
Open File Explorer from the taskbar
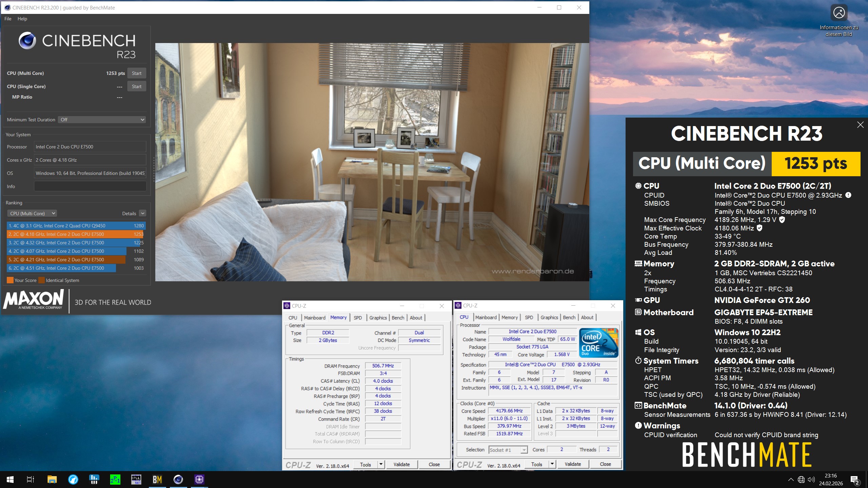tap(52, 480)
